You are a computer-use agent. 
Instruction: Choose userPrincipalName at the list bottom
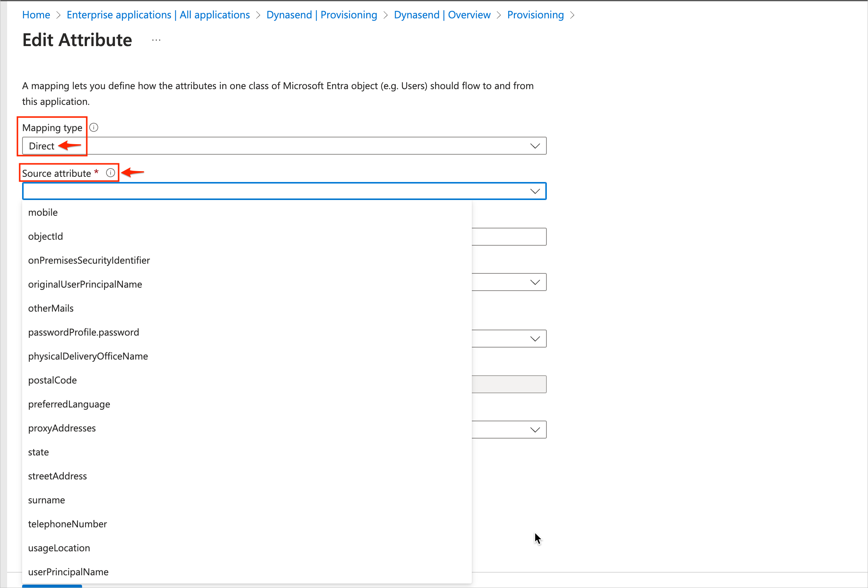pyautogui.click(x=68, y=572)
